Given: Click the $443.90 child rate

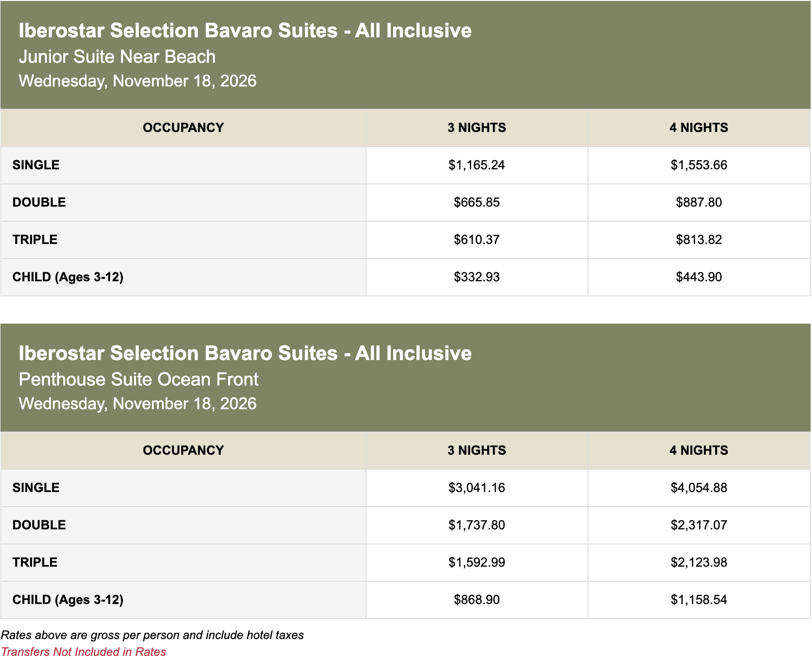Looking at the screenshot, I should 699,277.
